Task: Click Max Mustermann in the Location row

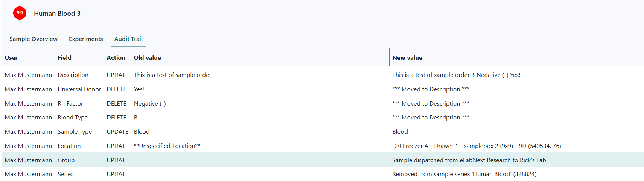Action: (x=28, y=146)
